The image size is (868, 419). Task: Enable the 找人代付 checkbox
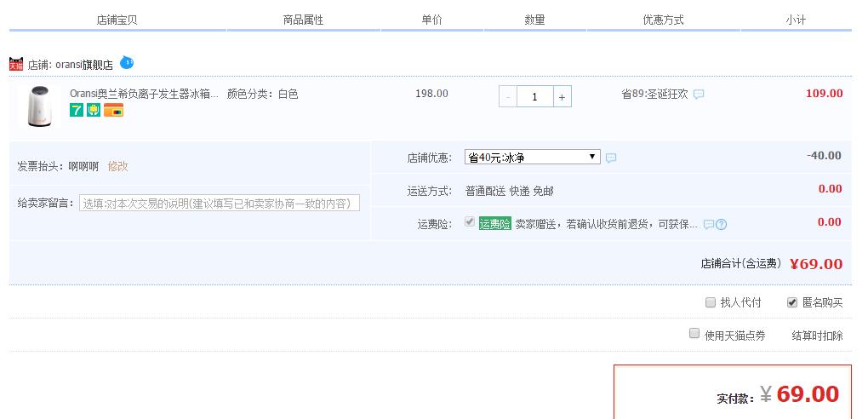tap(711, 302)
